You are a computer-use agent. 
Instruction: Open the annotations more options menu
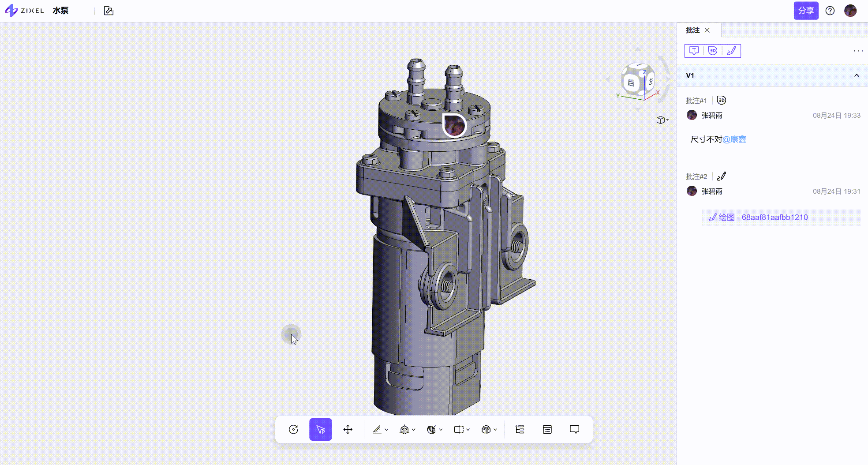point(858,51)
